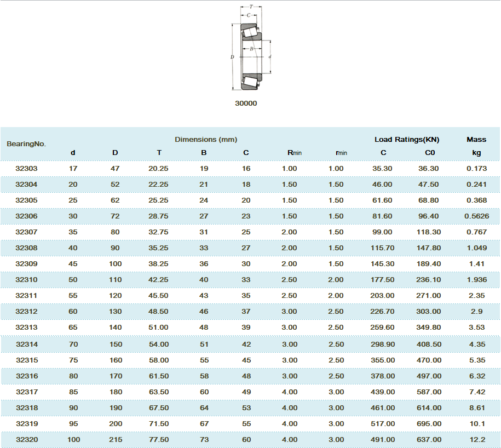
Task: Choose bearing number 32314
Action: [26, 344]
